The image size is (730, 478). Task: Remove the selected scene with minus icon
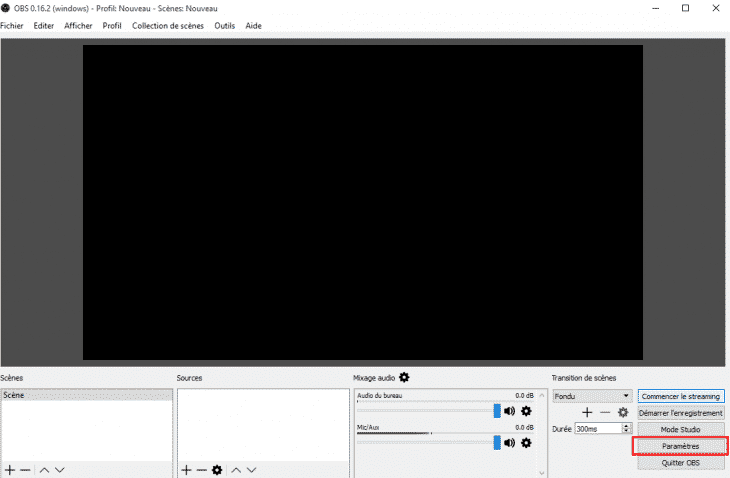coord(25,469)
